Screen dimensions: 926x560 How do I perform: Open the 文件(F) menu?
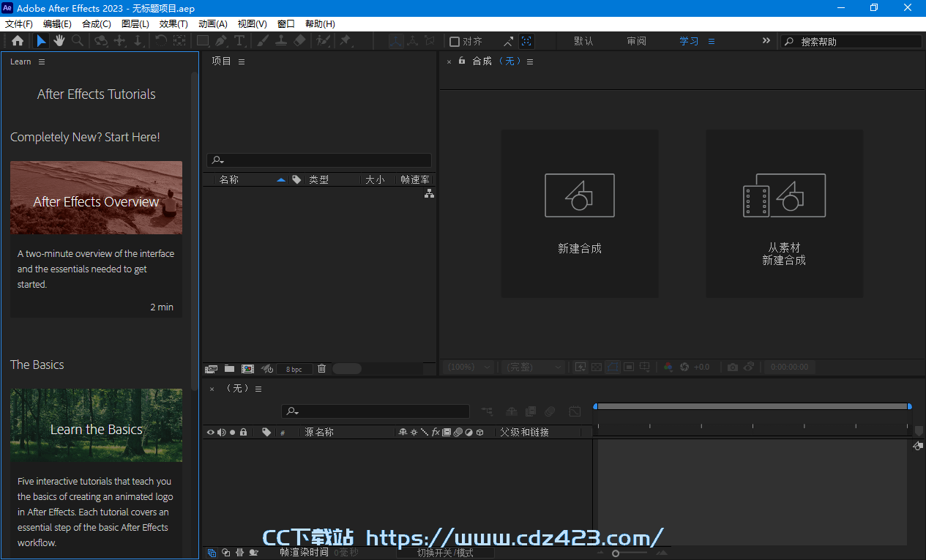tap(19, 24)
